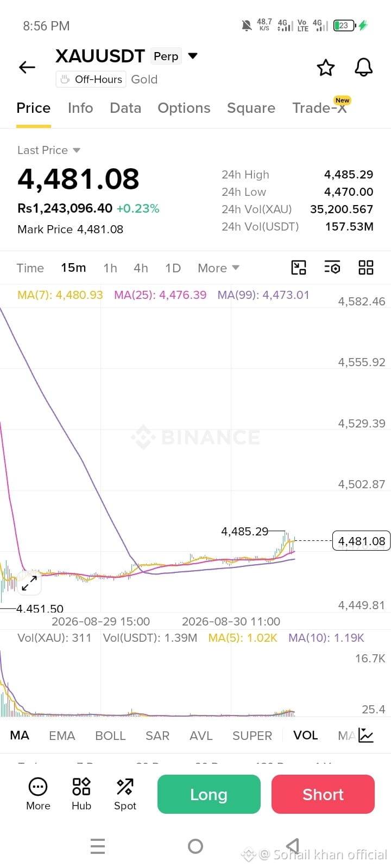Expand the Perp contract dropdown arrow
Viewport: 391px width, 868px height.
point(192,56)
